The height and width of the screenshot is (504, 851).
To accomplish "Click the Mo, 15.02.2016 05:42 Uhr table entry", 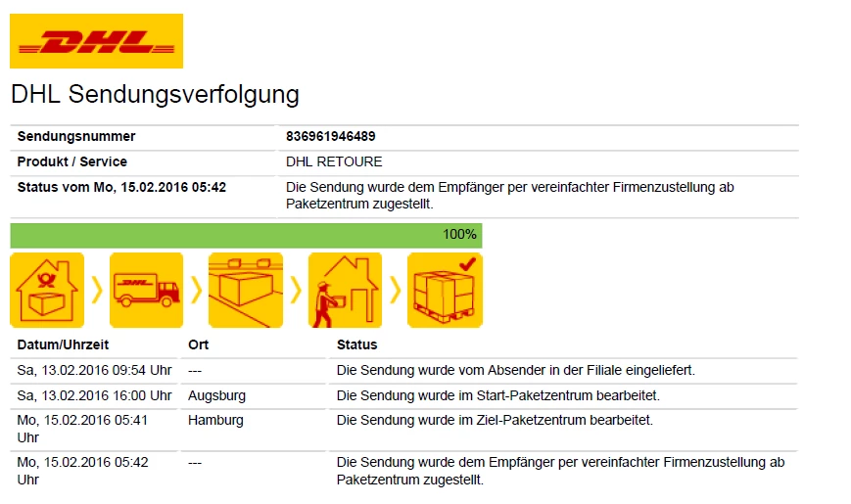I will [x=82, y=471].
